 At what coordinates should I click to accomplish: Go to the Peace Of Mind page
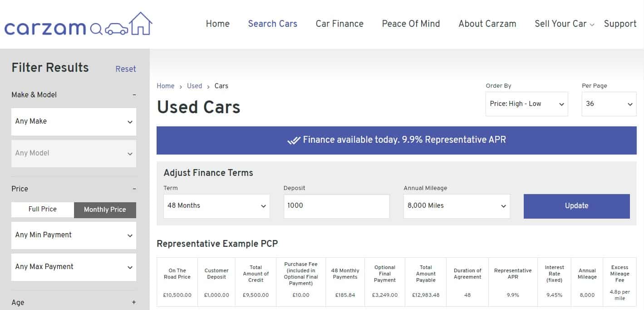tap(411, 24)
